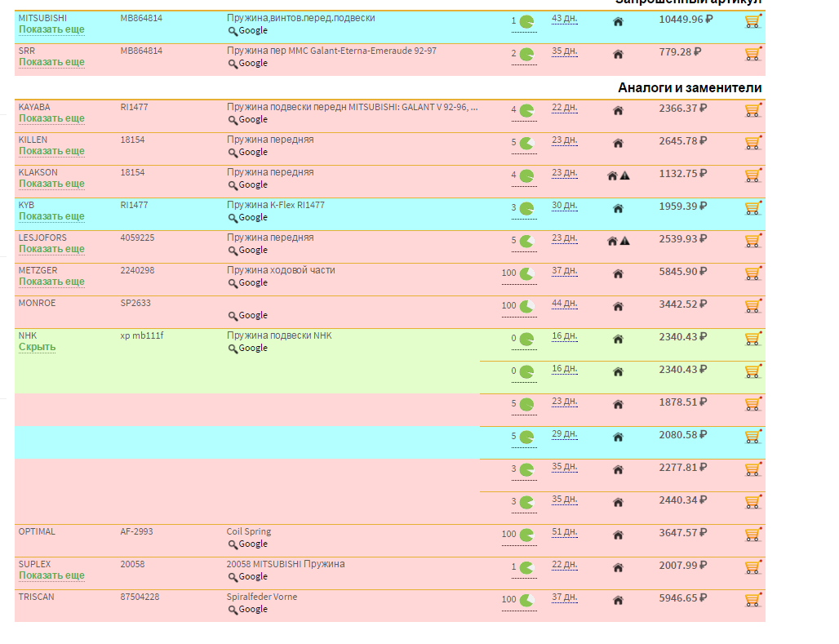Screen dimensions: 839x644
Task: Click description 'Пружина ходовой части'
Action: click(281, 270)
